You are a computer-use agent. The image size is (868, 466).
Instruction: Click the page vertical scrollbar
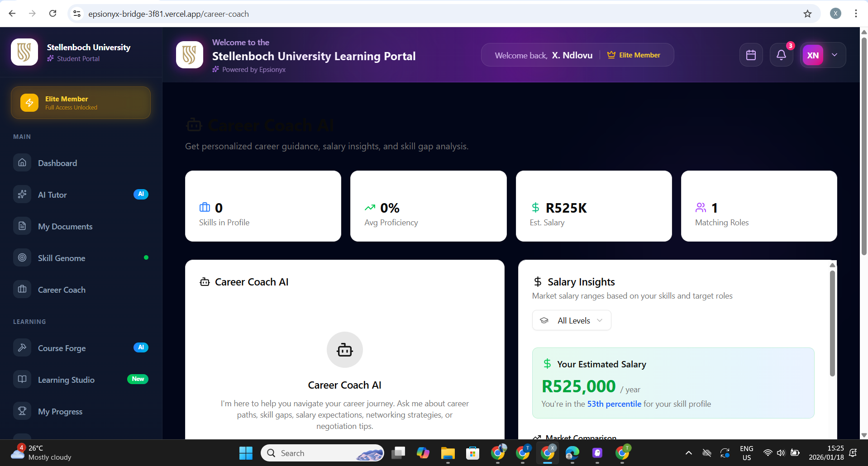click(864, 147)
